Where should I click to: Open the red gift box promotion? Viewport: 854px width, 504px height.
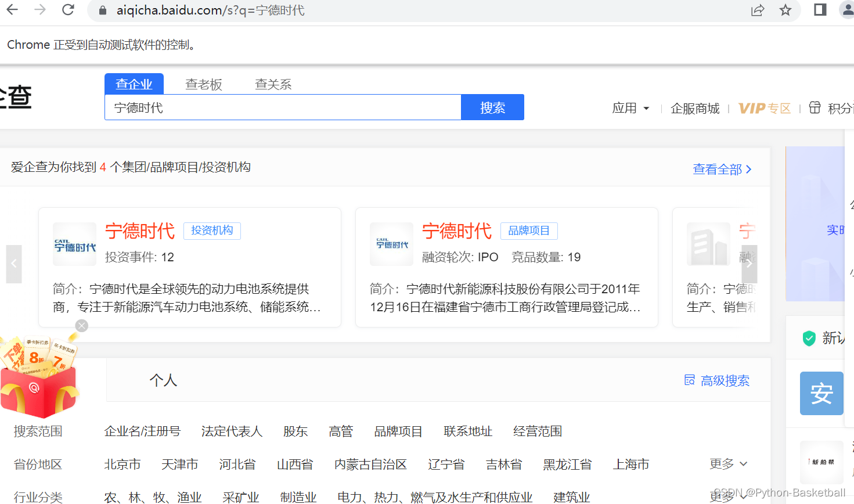pyautogui.click(x=39, y=376)
